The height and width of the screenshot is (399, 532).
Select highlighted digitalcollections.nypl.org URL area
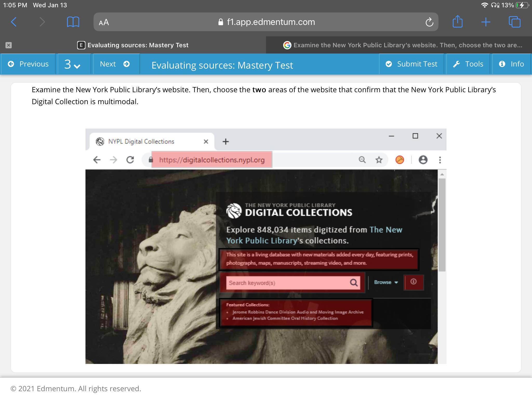click(212, 160)
